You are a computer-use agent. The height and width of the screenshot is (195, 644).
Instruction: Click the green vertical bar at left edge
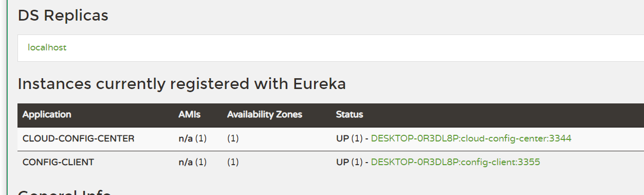pos(7,97)
